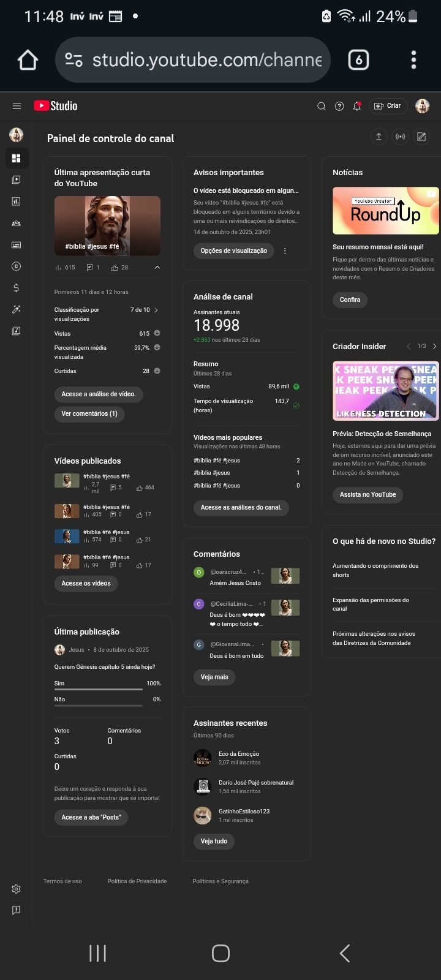
Task: Open the important notice three-dot menu
Action: click(x=285, y=251)
